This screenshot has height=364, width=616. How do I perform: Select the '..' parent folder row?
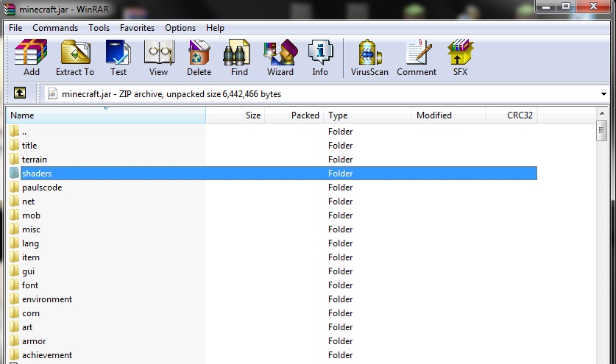(273, 131)
